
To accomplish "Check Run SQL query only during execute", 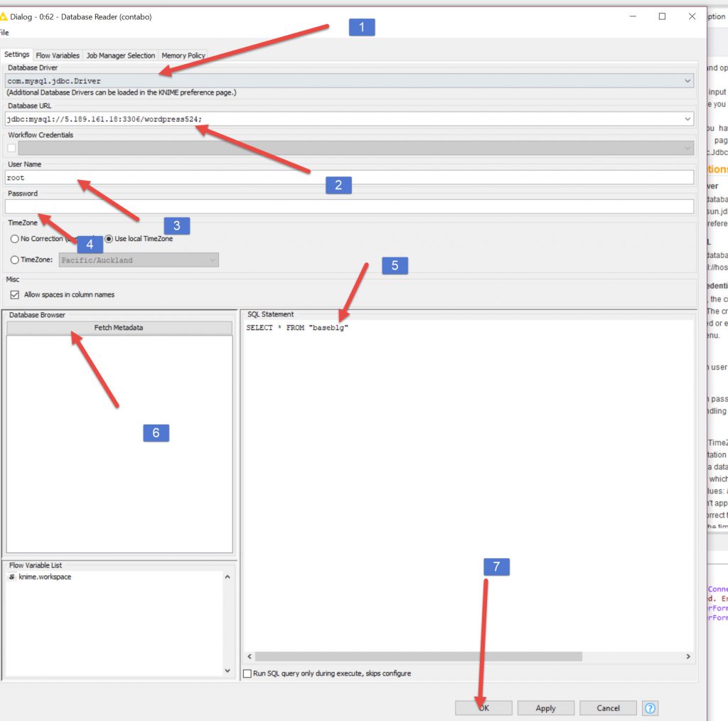I will 247,673.
